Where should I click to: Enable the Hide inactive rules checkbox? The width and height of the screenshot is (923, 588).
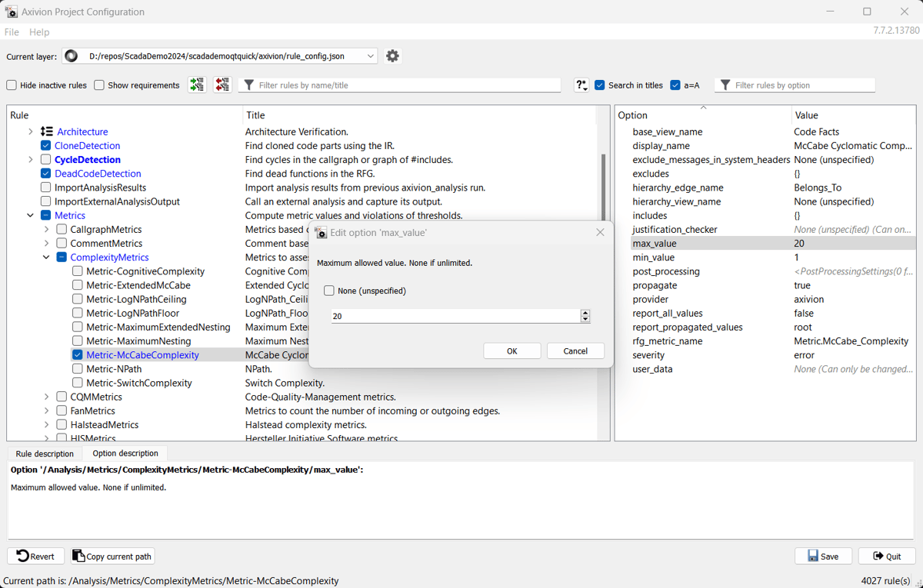12,85
